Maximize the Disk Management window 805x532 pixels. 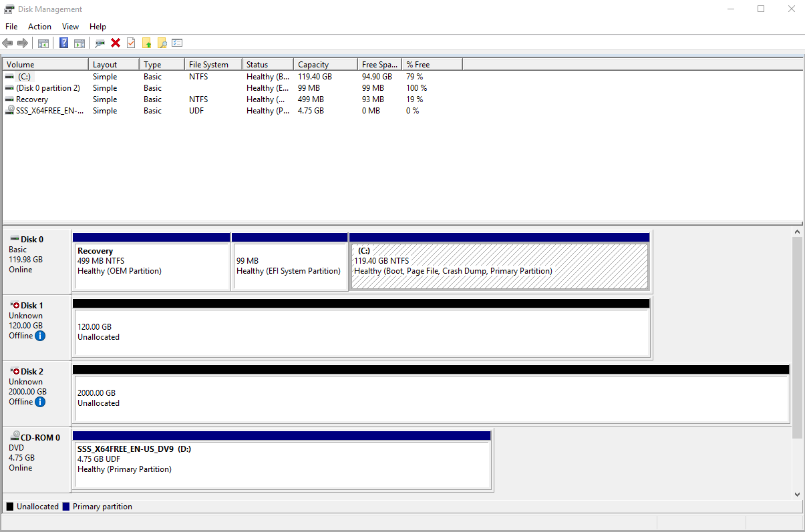pyautogui.click(x=761, y=9)
